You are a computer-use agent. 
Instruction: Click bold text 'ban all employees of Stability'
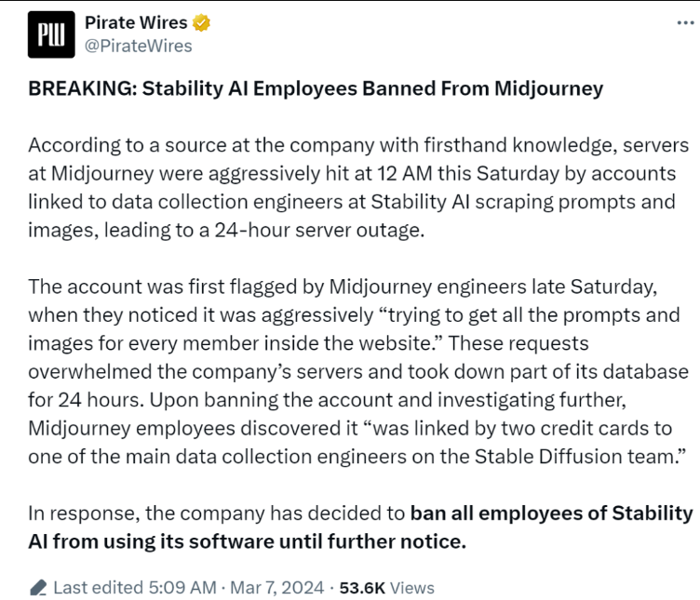click(x=551, y=513)
